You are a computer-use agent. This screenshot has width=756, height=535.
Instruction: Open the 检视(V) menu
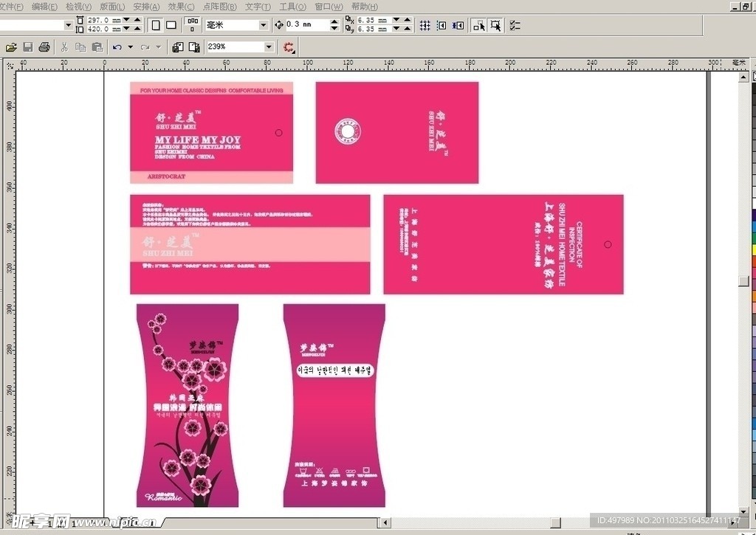point(78,7)
